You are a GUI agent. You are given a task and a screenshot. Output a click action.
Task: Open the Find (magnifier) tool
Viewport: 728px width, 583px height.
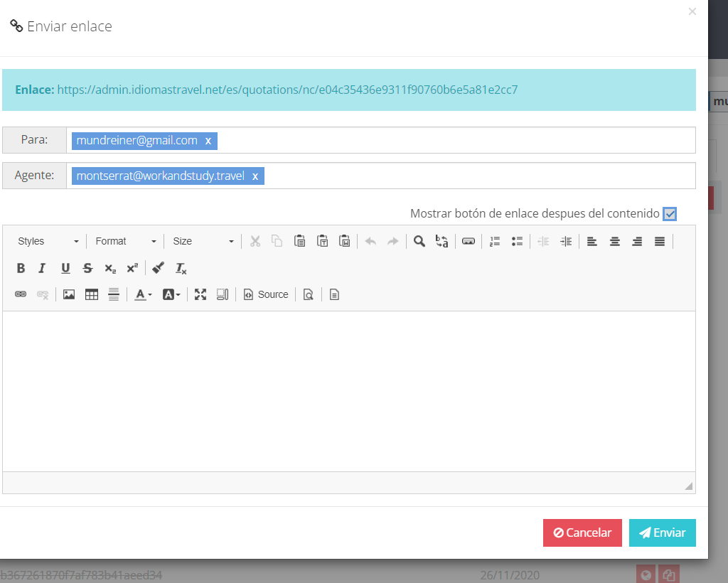tap(419, 241)
